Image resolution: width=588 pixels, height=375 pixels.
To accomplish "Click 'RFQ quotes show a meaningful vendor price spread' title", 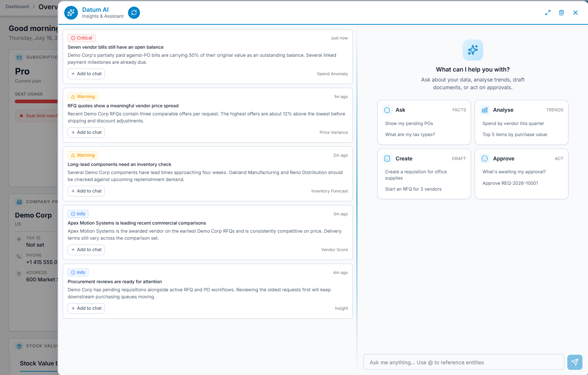I will click(123, 106).
